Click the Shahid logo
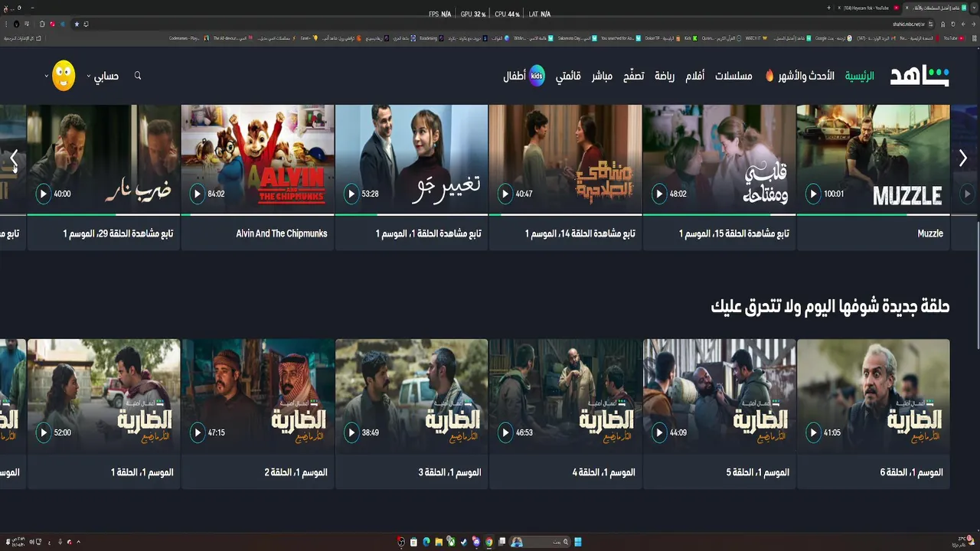 (x=920, y=76)
